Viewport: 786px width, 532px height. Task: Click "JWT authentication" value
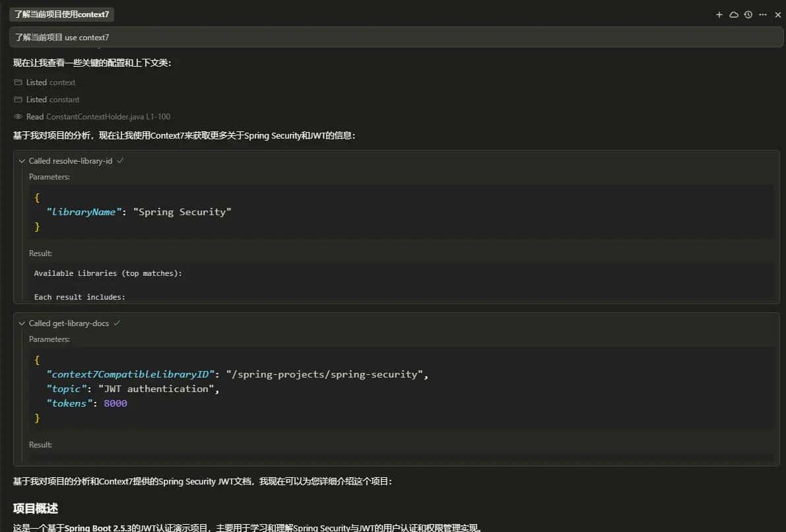pos(156,389)
